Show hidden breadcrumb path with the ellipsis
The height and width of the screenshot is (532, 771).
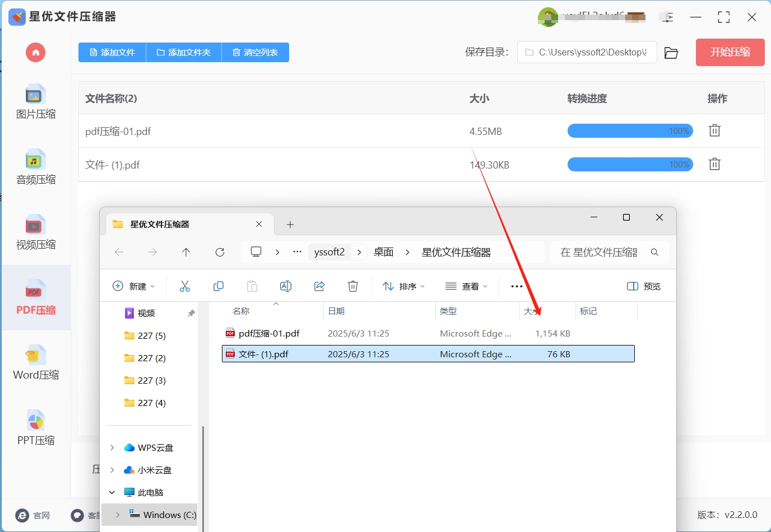(297, 252)
